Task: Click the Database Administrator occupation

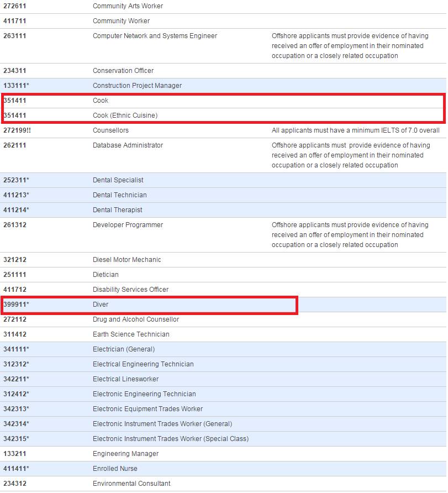Action: pos(128,145)
